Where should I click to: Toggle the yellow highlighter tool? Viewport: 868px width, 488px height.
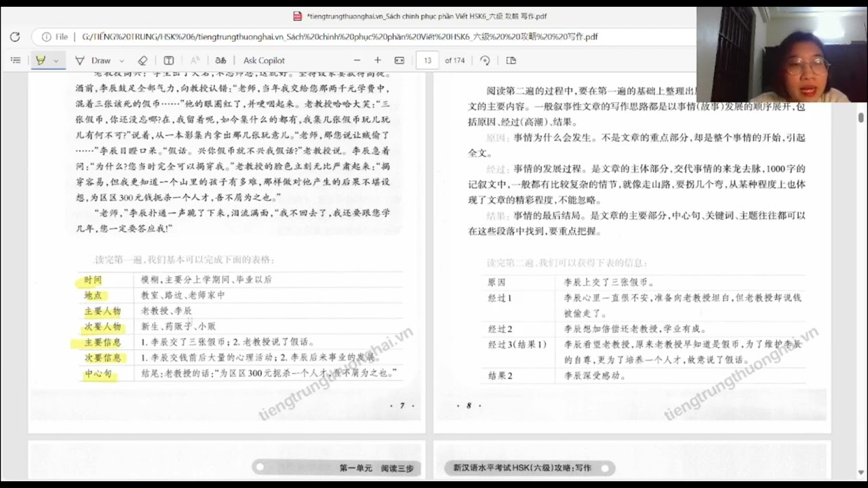click(x=41, y=60)
